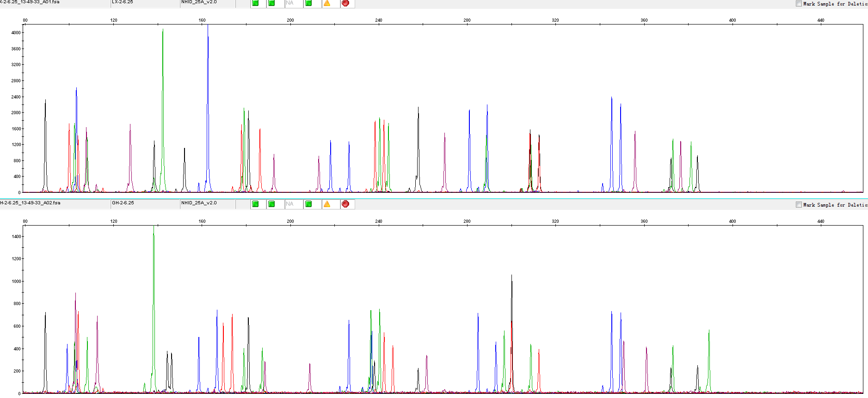Tick Mark Sample for Deletion for LX-2-6.25

799,4
